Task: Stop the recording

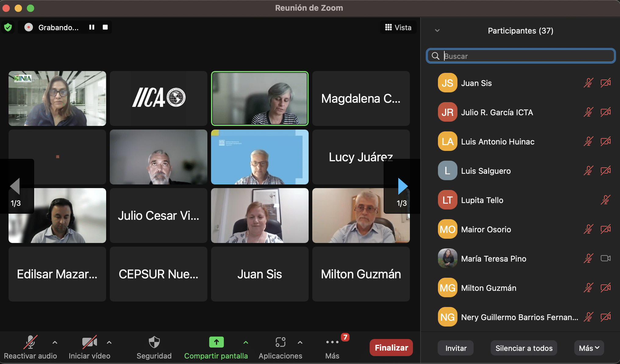Action: click(x=105, y=27)
